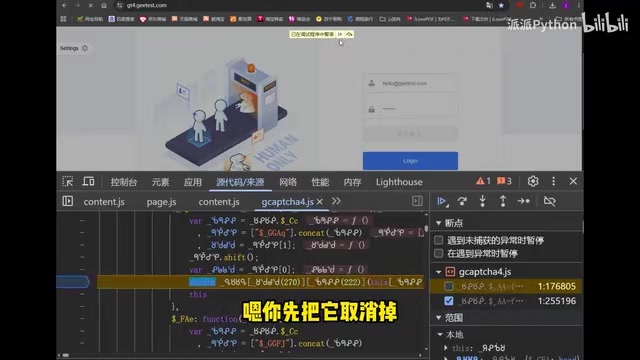Show more file tabs chevron
Image resolution: width=640 pixels, height=360 pixels.
336,201
